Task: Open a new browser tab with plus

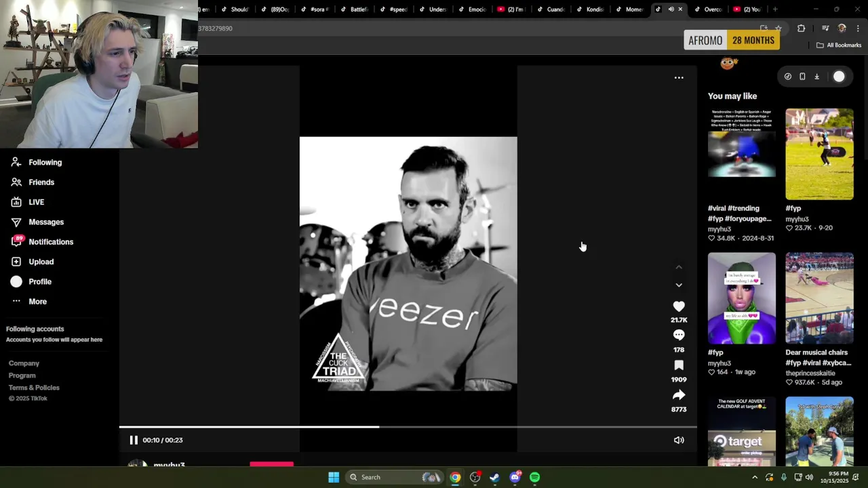Action: point(775,9)
